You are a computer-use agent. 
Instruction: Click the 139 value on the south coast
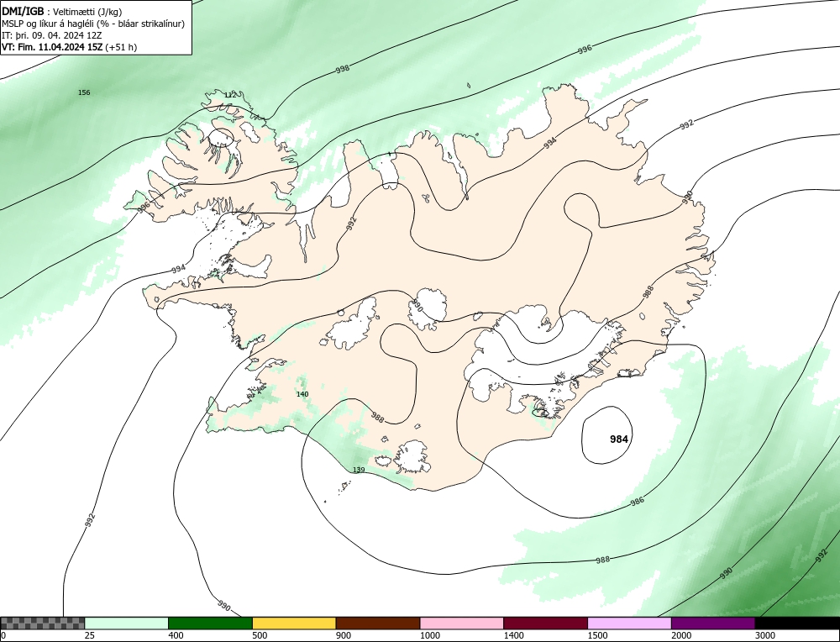click(359, 470)
